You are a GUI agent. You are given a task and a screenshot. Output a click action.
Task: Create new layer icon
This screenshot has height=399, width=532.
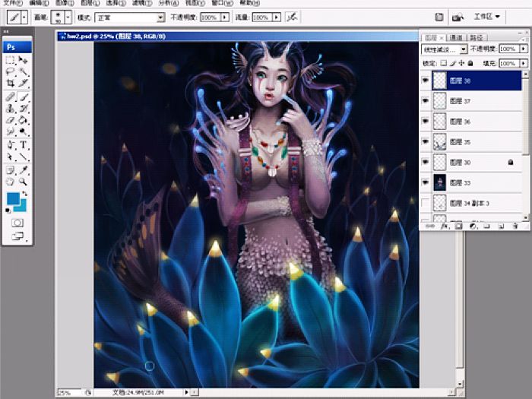(501, 226)
